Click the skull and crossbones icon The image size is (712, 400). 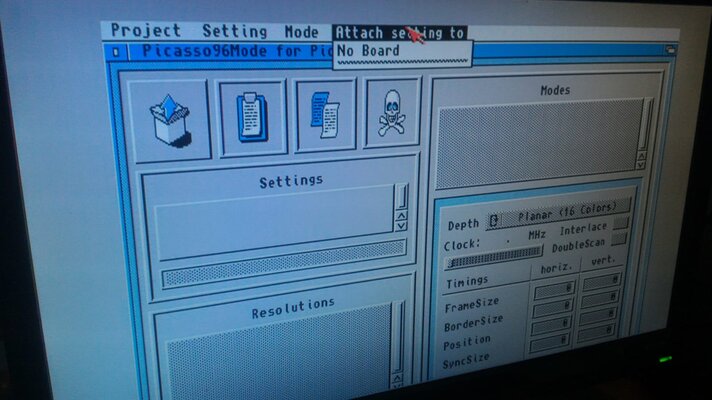(x=391, y=112)
